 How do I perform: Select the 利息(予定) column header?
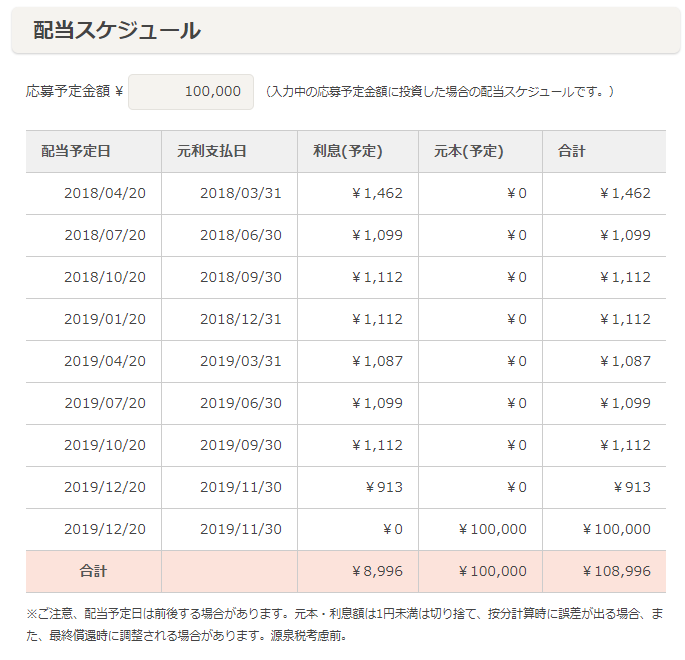coord(347,151)
